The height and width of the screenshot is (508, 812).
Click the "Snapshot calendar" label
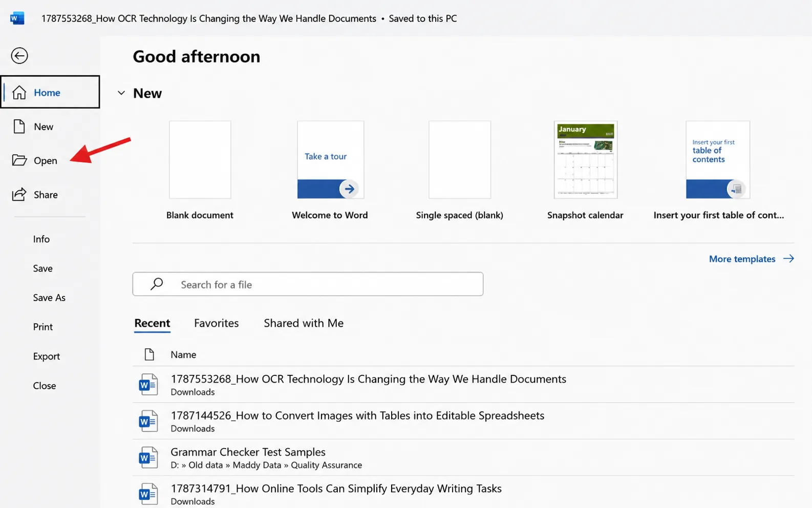(585, 215)
